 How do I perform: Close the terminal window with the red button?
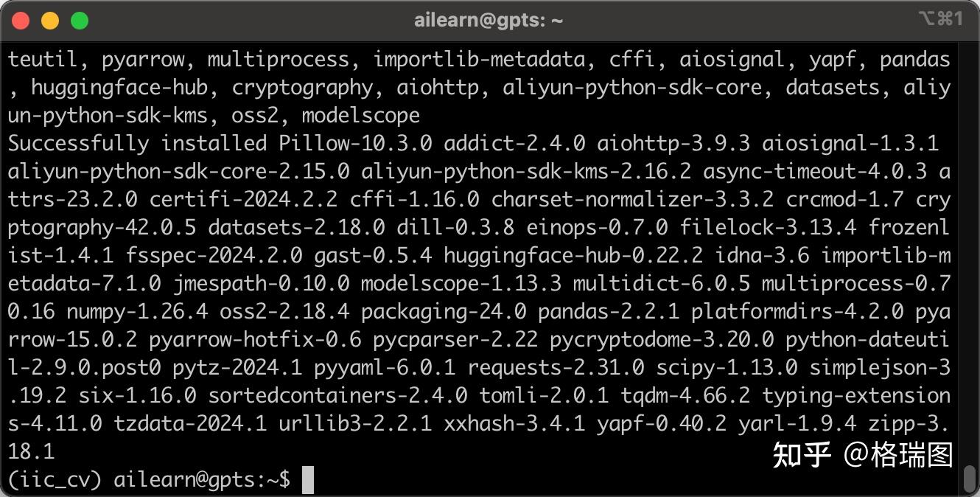[x=21, y=21]
